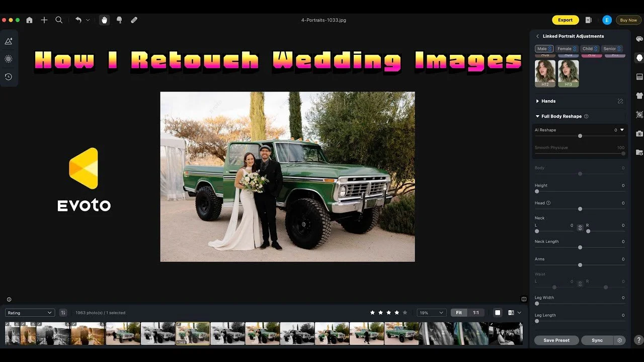The image size is (644, 362).
Task: Open the History clock icon in left sidebar
Action: (9, 77)
